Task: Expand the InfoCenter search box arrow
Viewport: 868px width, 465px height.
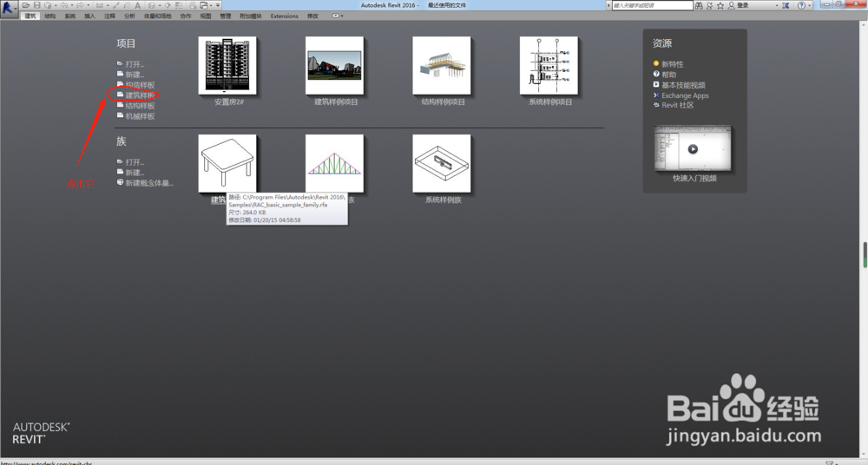Action: pyautogui.click(x=608, y=5)
